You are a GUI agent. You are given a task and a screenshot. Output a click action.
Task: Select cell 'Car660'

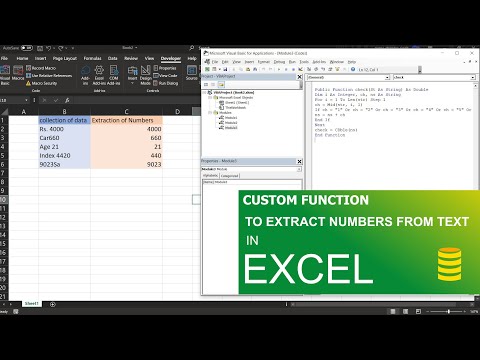pos(64,138)
